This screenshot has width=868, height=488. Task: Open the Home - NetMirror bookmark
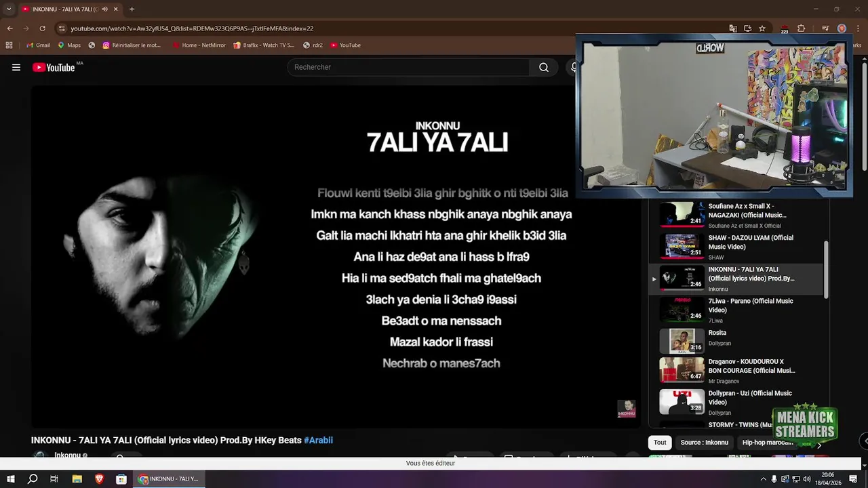point(199,45)
